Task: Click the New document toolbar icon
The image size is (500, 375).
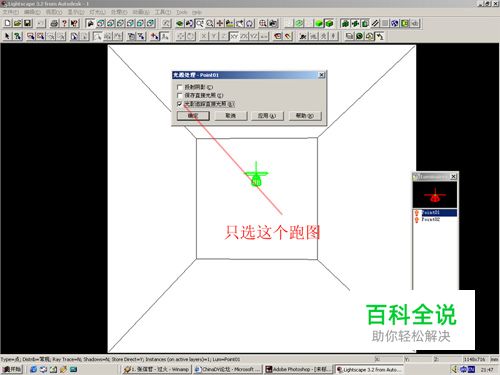Action: (7, 23)
